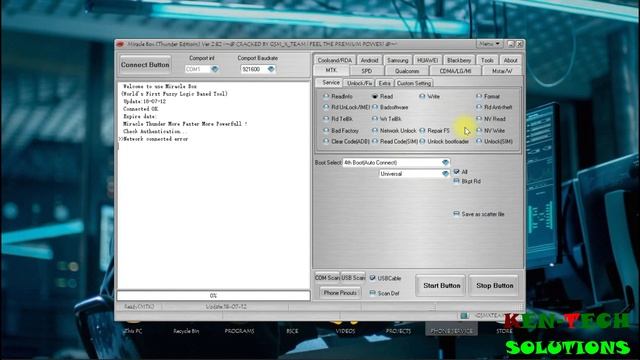640x360 pixels.
Task: Click the Start Button
Action: (441, 285)
